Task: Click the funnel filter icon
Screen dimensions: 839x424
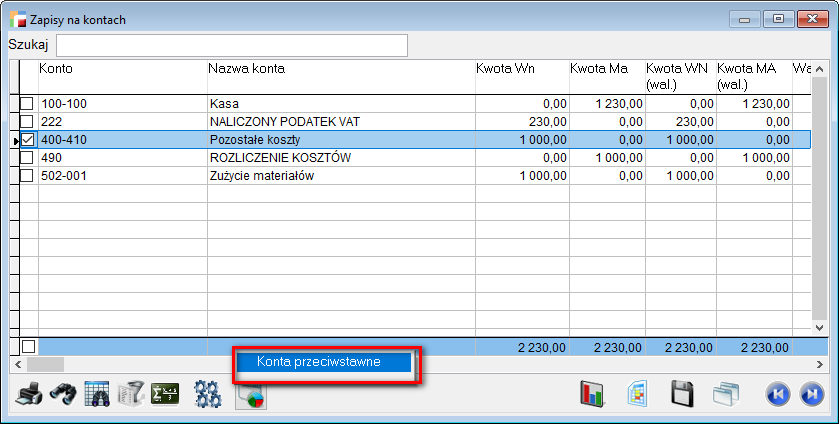Action: (x=131, y=394)
